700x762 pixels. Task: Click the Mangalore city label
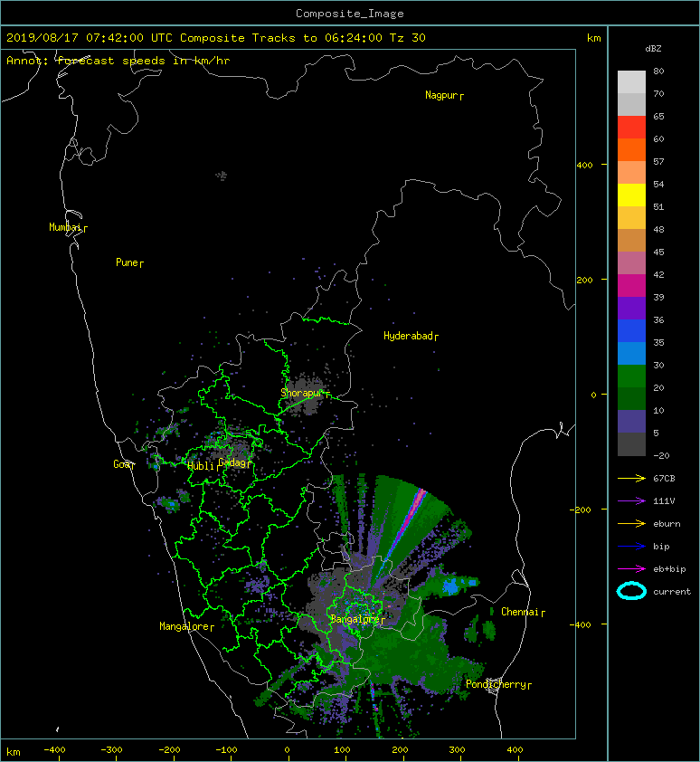point(184,626)
